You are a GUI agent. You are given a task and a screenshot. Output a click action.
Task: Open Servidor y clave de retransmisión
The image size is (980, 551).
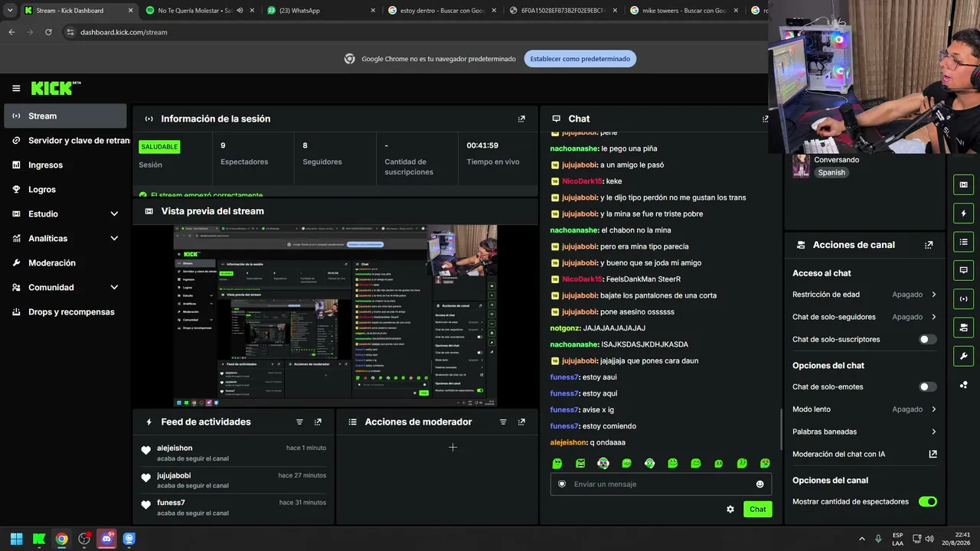(x=66, y=141)
